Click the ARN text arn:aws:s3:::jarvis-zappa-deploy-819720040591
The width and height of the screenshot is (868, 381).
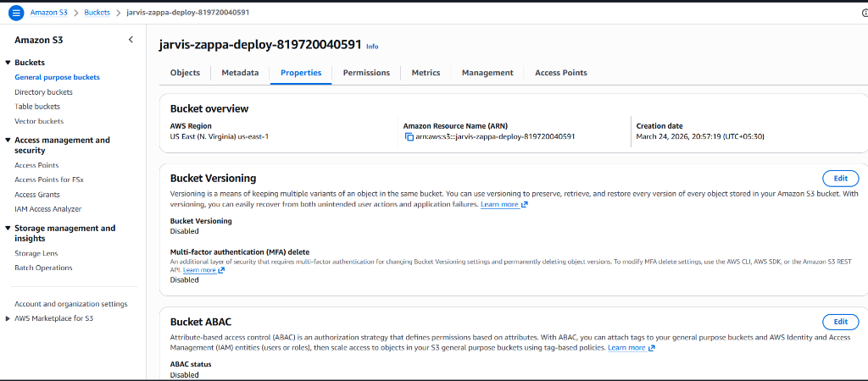pos(495,136)
